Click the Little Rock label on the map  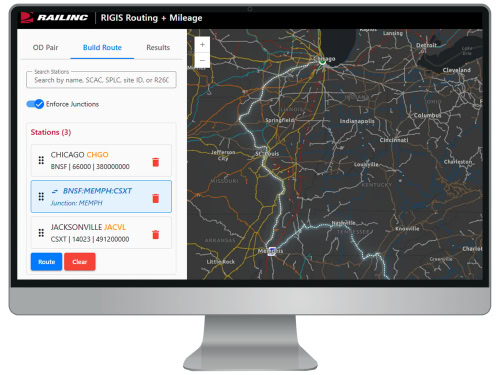[x=220, y=262]
